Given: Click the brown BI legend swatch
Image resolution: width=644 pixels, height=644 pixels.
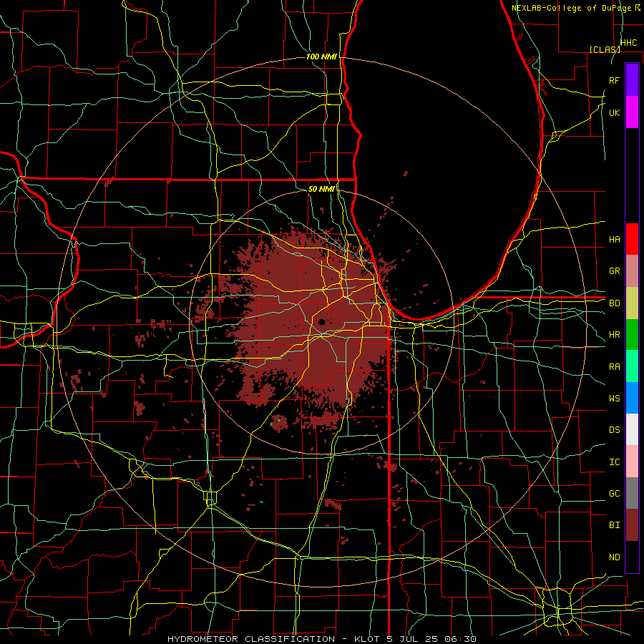Looking at the screenshot, I should click(x=632, y=525).
